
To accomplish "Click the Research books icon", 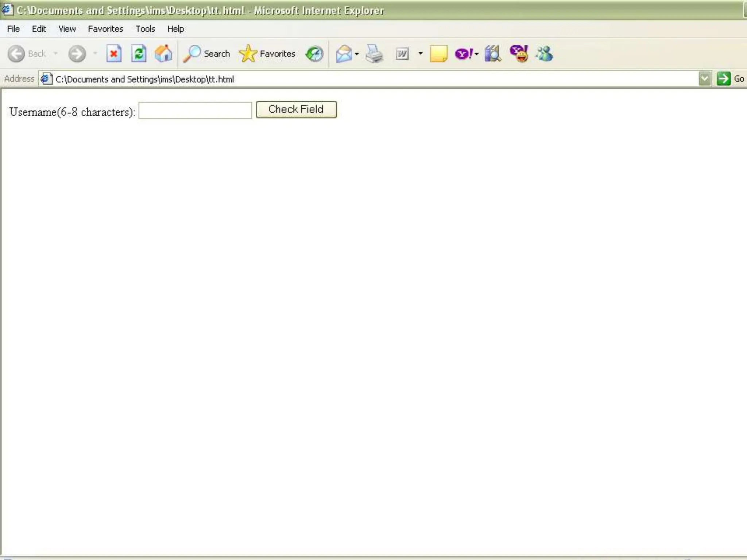I will pos(492,54).
